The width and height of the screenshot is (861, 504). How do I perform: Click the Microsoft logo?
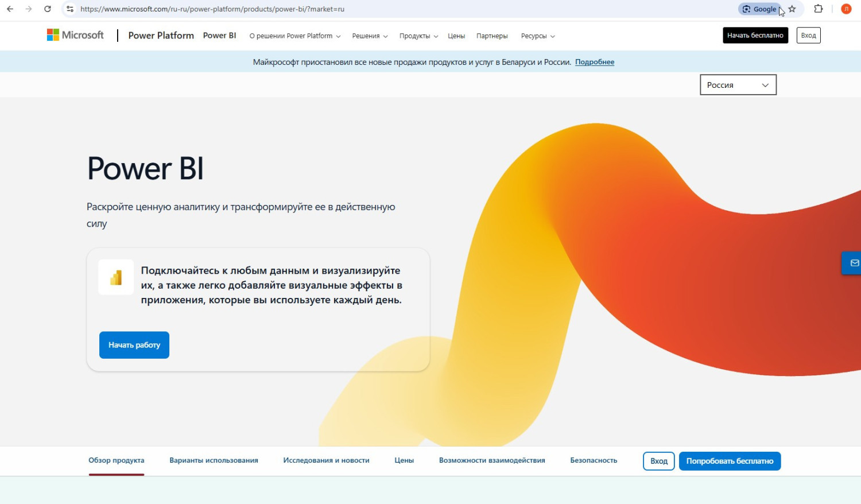[75, 35]
